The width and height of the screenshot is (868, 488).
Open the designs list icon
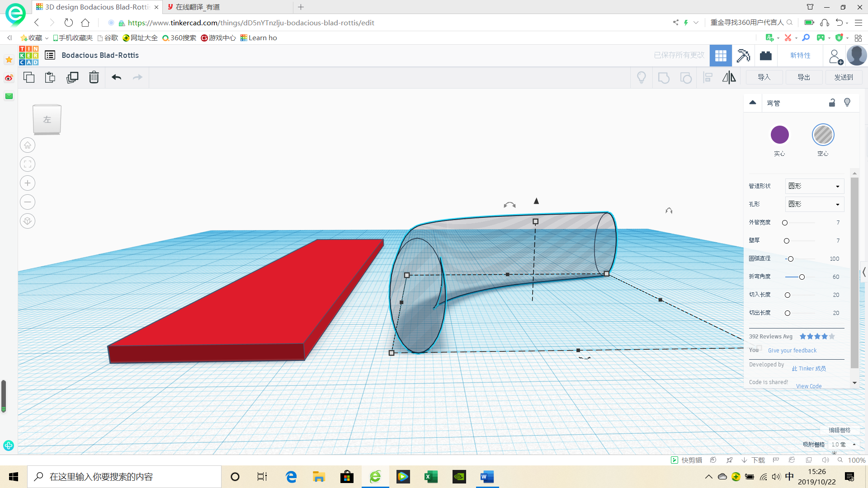coord(50,55)
